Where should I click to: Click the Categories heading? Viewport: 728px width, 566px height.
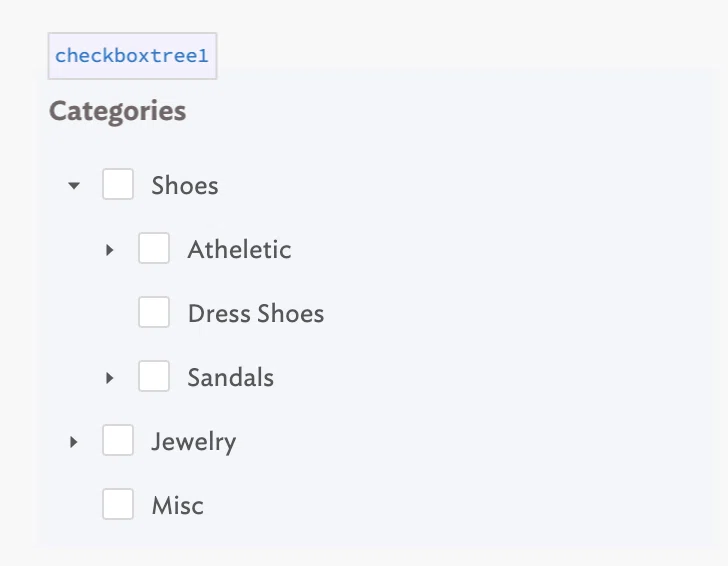click(x=117, y=111)
